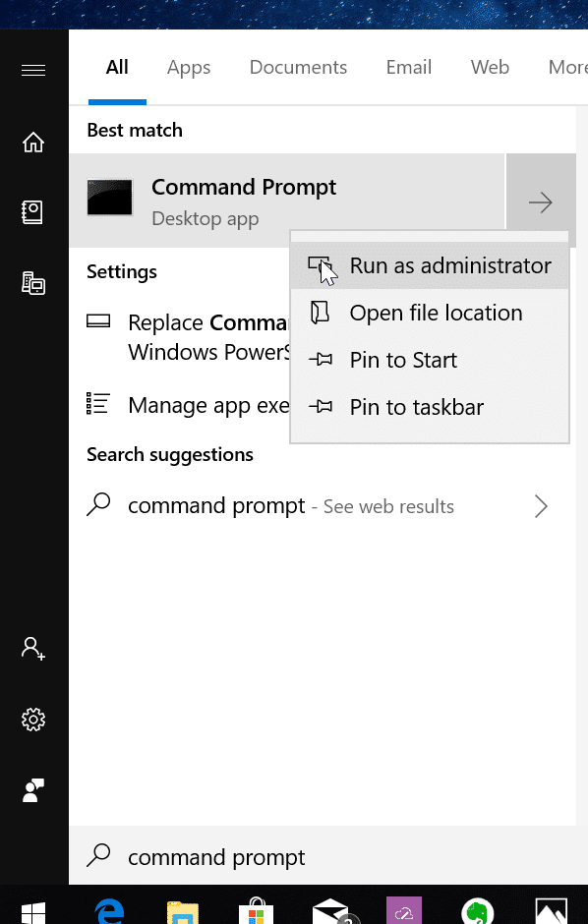Click the devices icon in search sidebar
Image resolution: width=588 pixels, height=924 pixels.
[x=32, y=283]
